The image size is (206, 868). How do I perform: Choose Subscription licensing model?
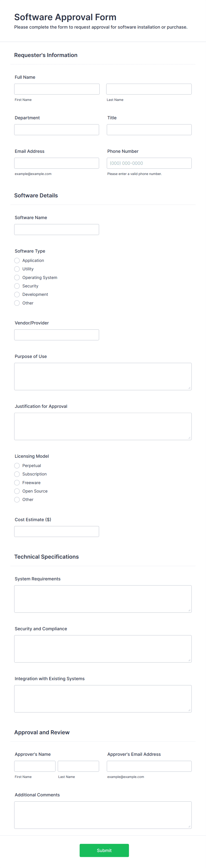click(x=17, y=474)
